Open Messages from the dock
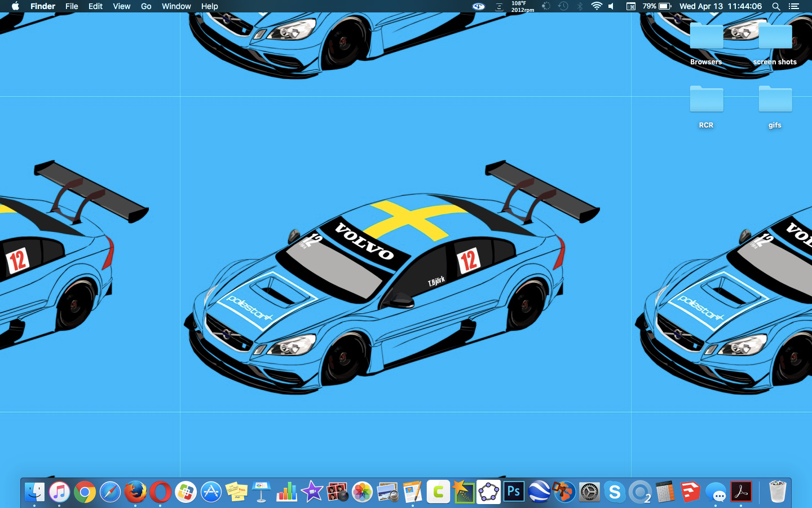 pos(716,492)
